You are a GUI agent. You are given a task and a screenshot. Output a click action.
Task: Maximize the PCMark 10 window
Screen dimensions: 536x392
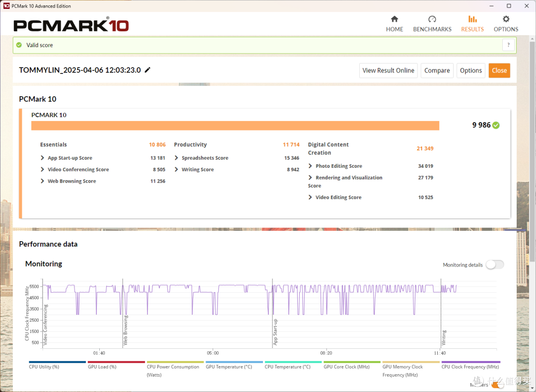pyautogui.click(x=509, y=6)
